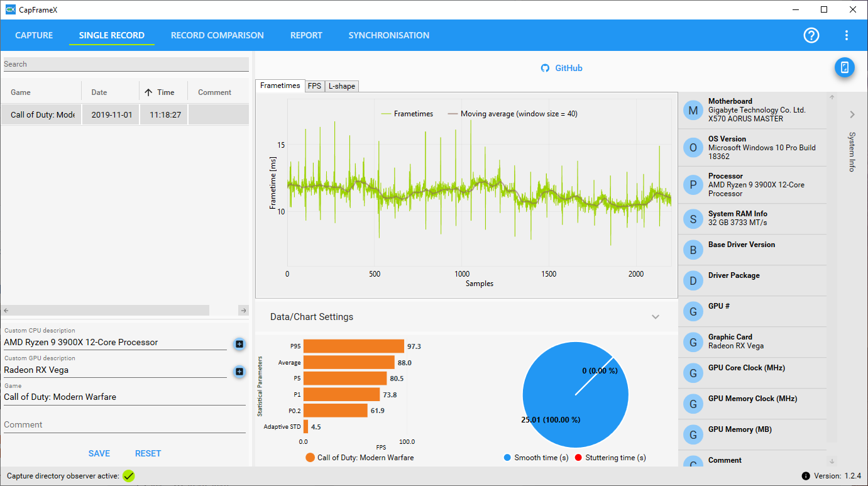
Task: Click the GPU Core Clock G icon
Action: [x=693, y=373]
